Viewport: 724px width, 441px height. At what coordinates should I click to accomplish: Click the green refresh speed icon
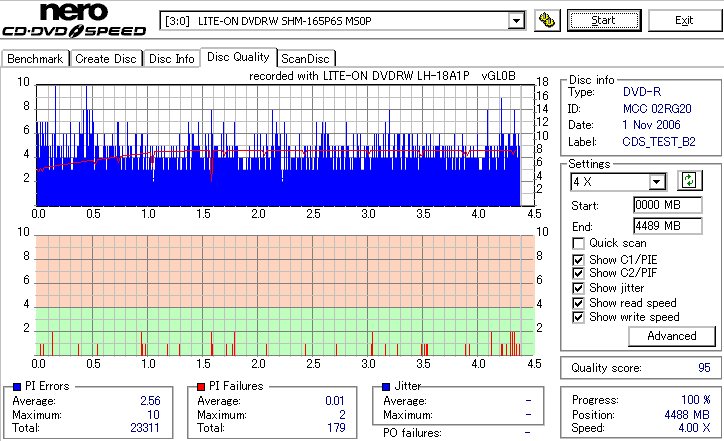(x=689, y=180)
